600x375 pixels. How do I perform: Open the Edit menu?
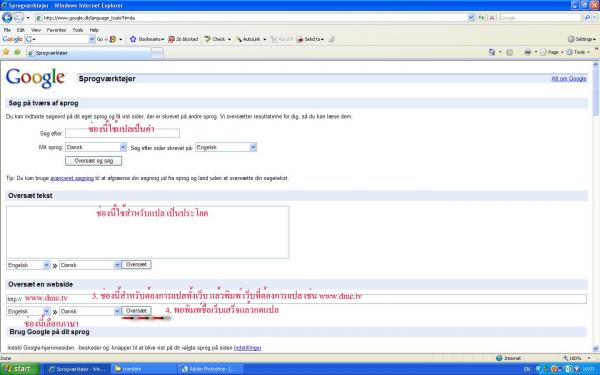tap(21, 30)
